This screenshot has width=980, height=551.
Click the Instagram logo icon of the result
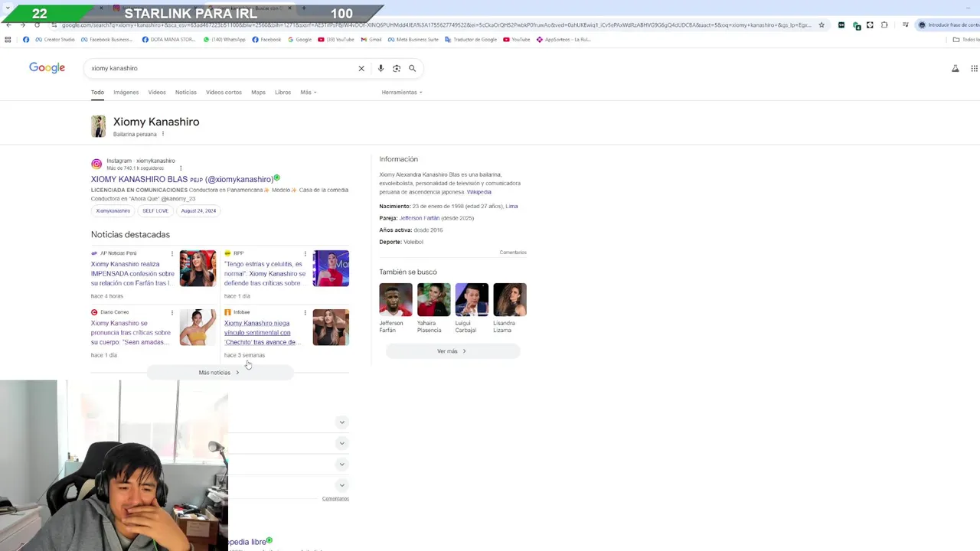pos(96,164)
